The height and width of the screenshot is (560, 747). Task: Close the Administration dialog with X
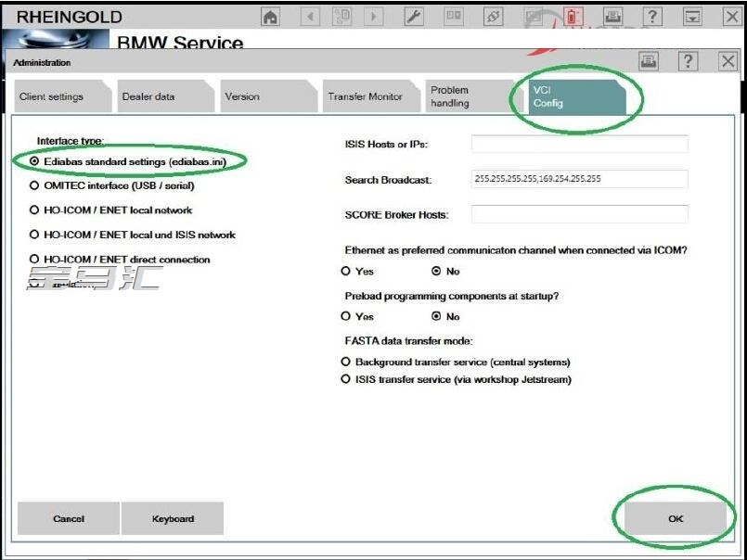pos(728,61)
